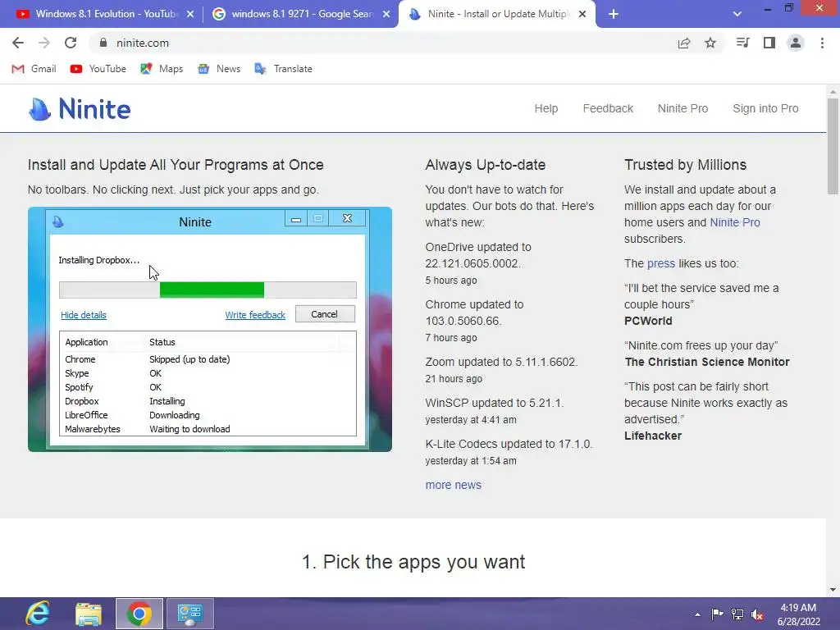
Task: Reload the ninite.com page
Action: [71, 43]
